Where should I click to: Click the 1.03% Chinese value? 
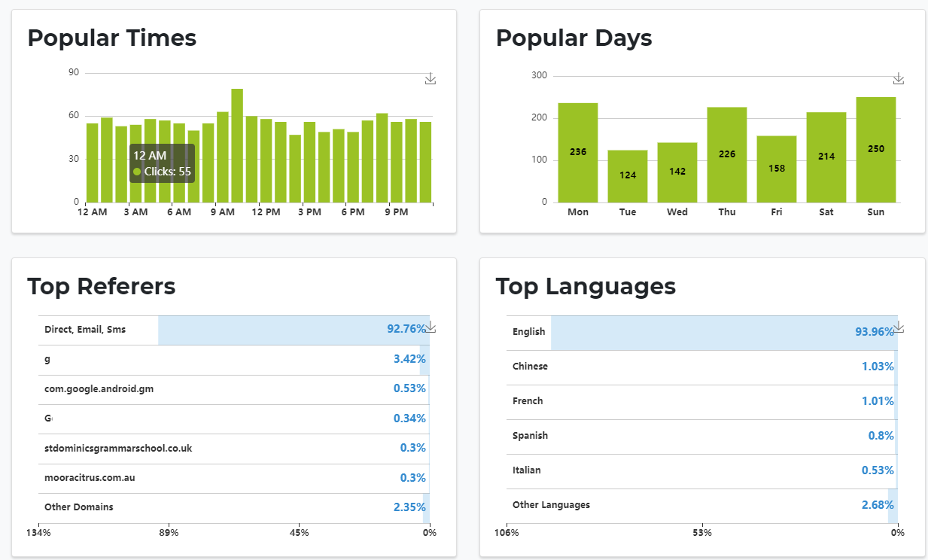point(878,367)
